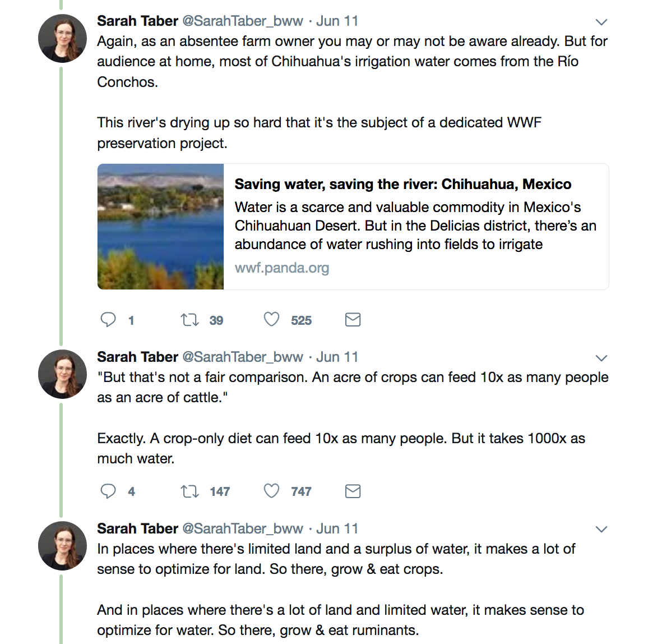Image resolution: width=648 pixels, height=644 pixels.
Task: Open the wwf.panda.org link
Action: pos(281,268)
